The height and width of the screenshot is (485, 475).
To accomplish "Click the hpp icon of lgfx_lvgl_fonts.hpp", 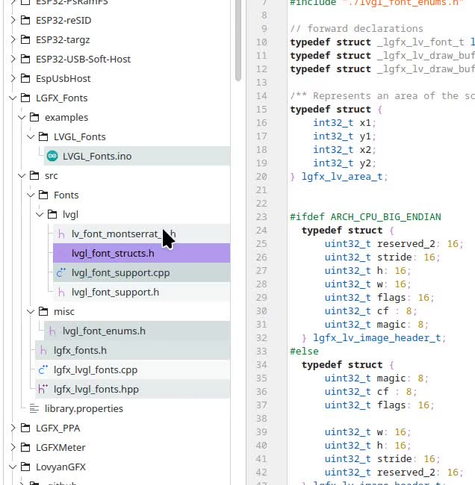I will 43,389.
